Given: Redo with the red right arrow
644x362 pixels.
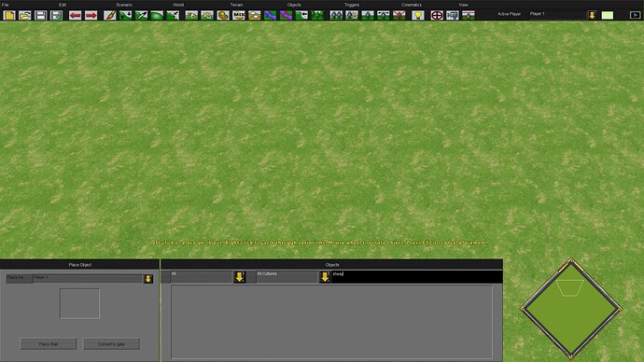Looking at the screenshot, I should [91, 16].
